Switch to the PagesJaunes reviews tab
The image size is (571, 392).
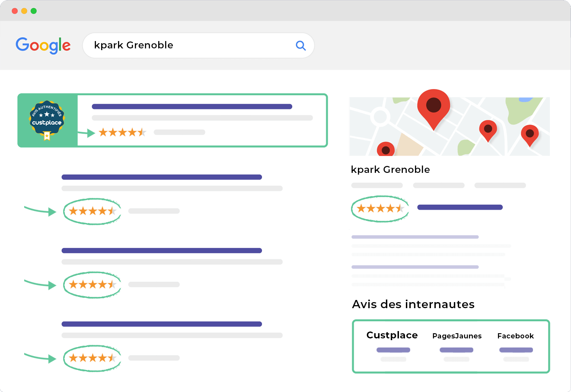(457, 336)
